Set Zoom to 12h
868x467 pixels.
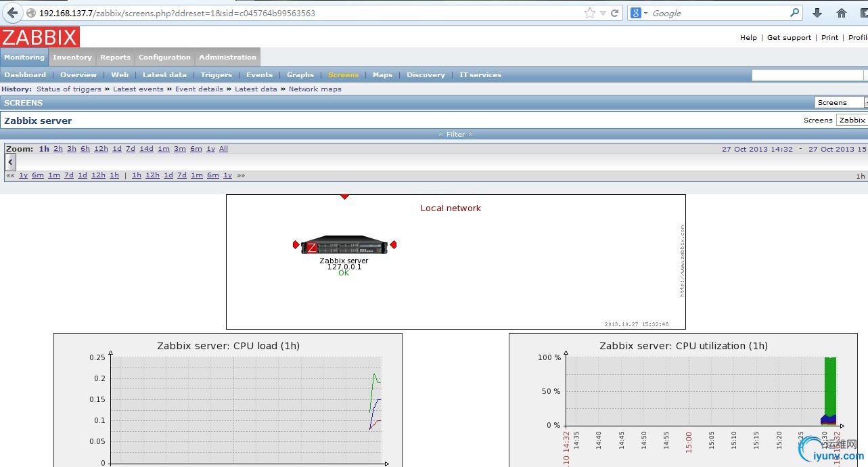tap(101, 149)
